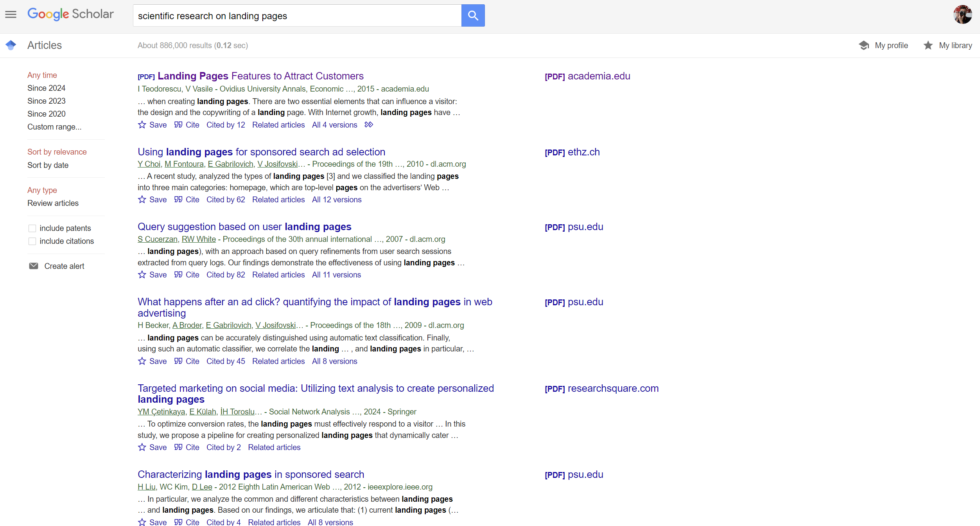Screen dimensions: 980x526
Task: Click the My profile graduation cap icon
Action: coord(864,45)
